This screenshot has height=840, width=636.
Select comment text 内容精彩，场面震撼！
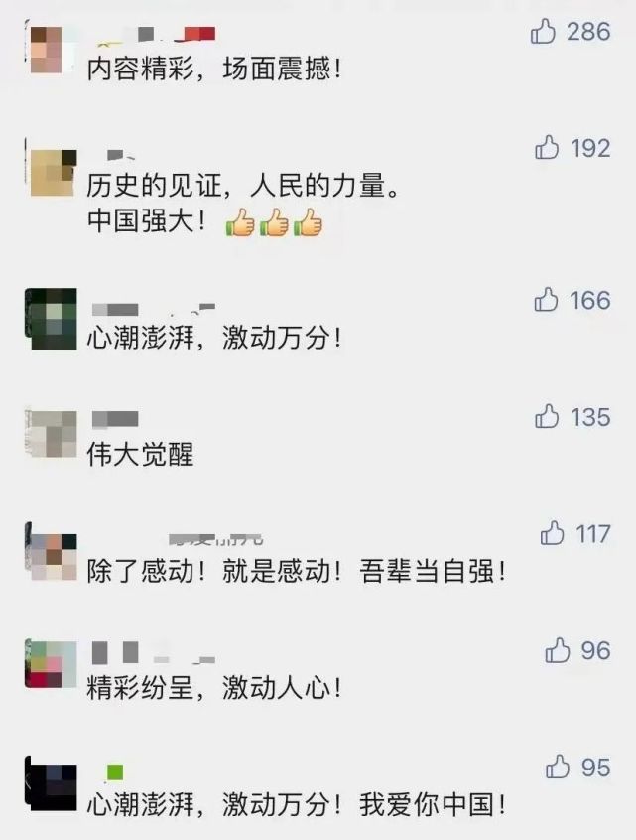point(214,70)
